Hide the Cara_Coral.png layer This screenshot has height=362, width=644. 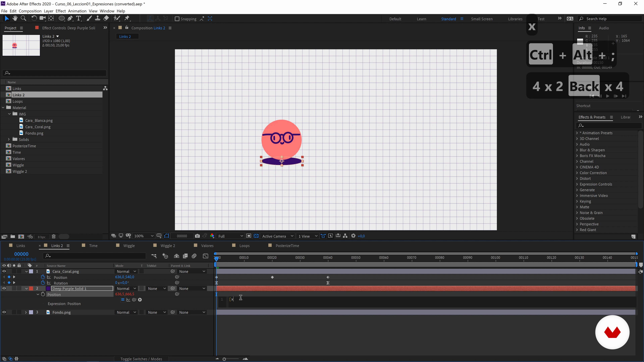pos(4,271)
